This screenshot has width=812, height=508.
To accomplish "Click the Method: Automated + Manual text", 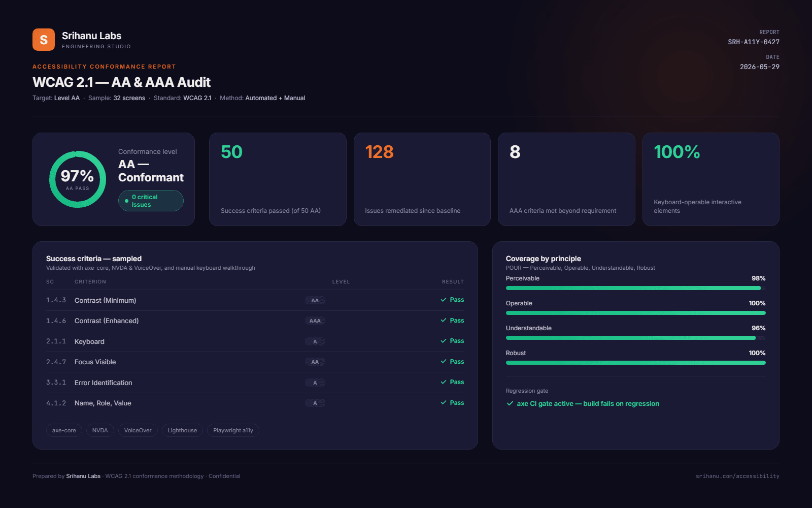I will (x=262, y=98).
